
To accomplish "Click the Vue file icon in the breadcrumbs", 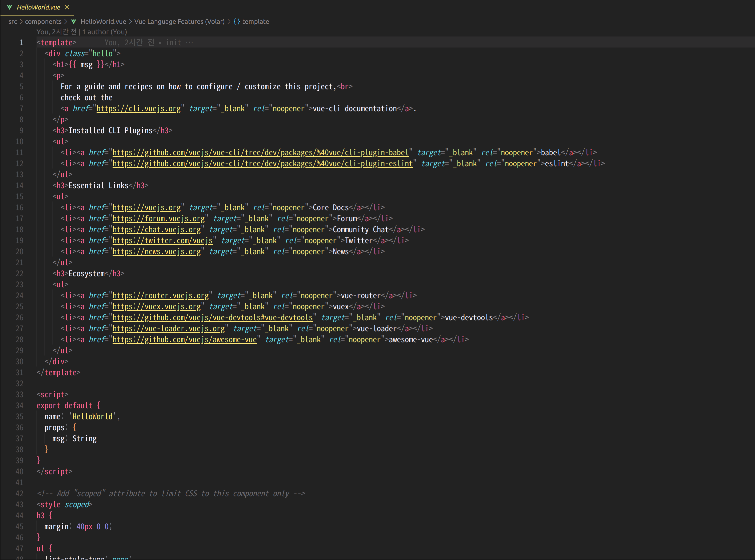I will 74,21.
